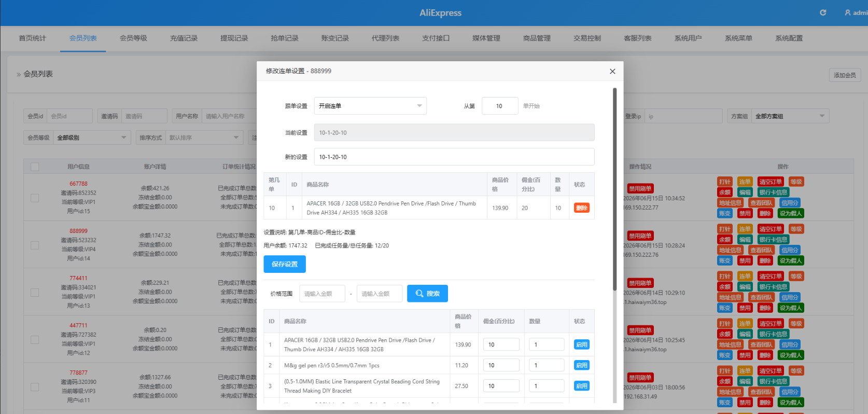Click 打针 for member 667788
The height and width of the screenshot is (414, 868).
tap(725, 182)
